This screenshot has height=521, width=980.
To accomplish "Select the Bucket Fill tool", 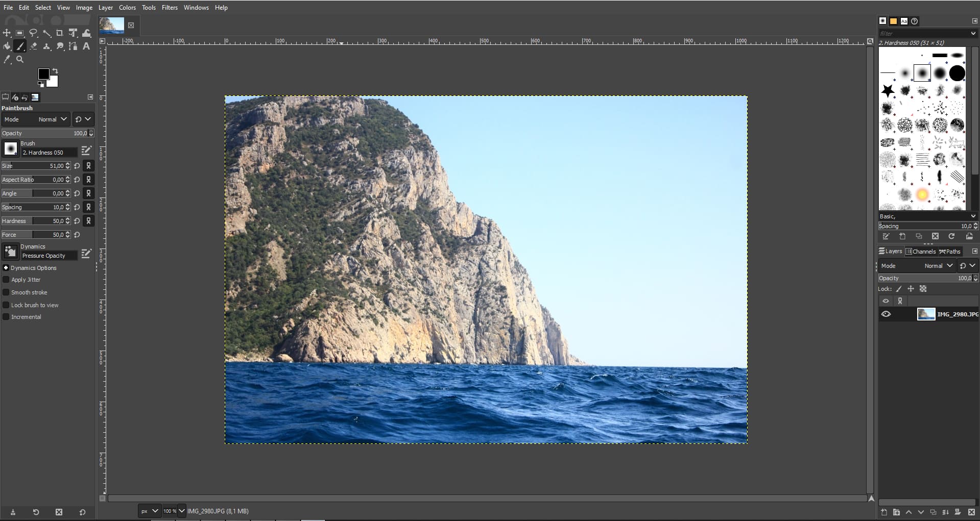I will 7,46.
